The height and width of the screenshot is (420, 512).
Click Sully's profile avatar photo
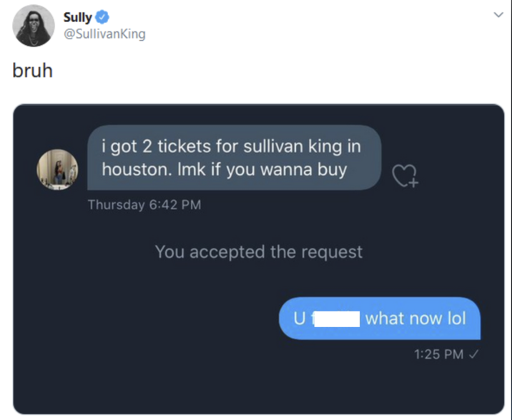(33, 26)
